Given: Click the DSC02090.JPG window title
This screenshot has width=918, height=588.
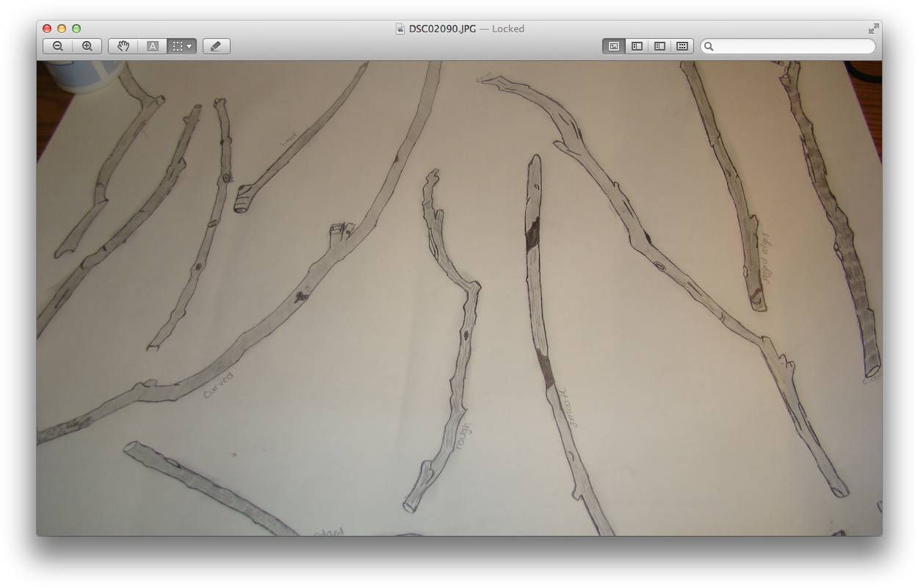Looking at the screenshot, I should (442, 29).
